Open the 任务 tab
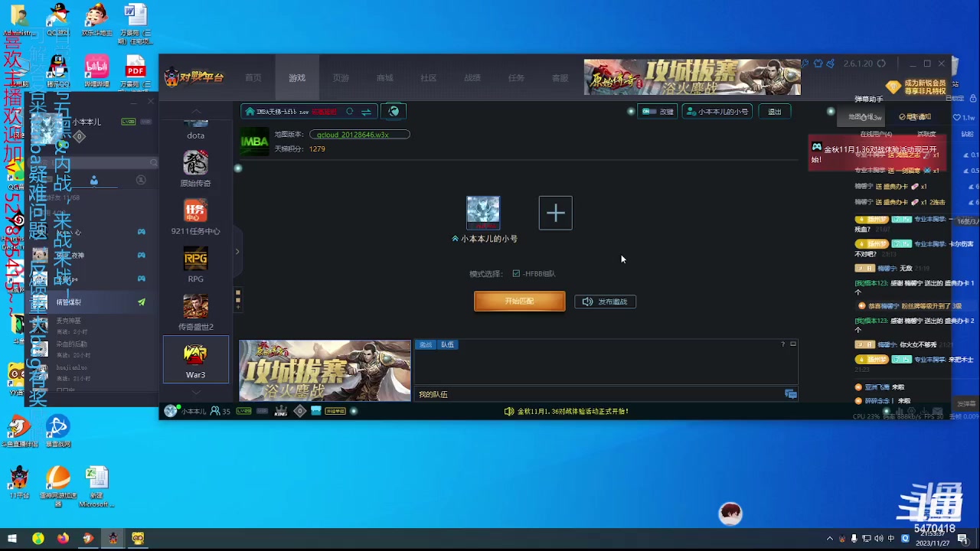Image resolution: width=980 pixels, height=551 pixels. [517, 77]
